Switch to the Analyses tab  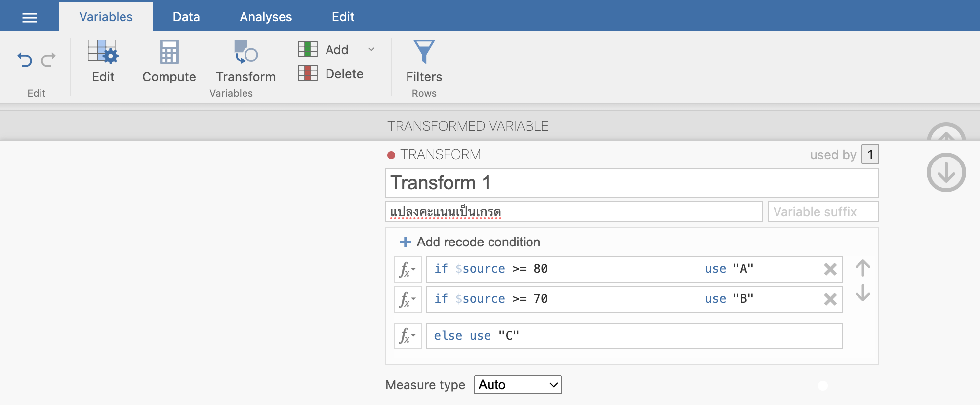pos(266,17)
